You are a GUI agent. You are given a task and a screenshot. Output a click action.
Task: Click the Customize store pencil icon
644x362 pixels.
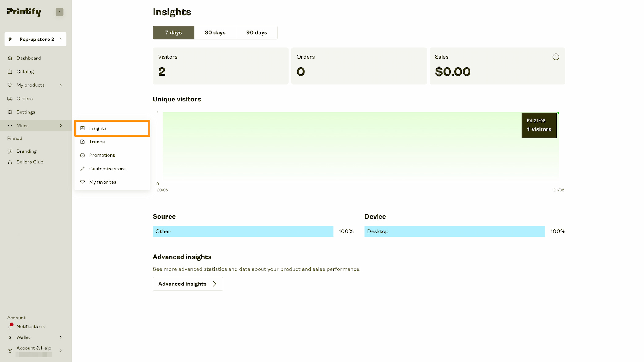click(82, 169)
